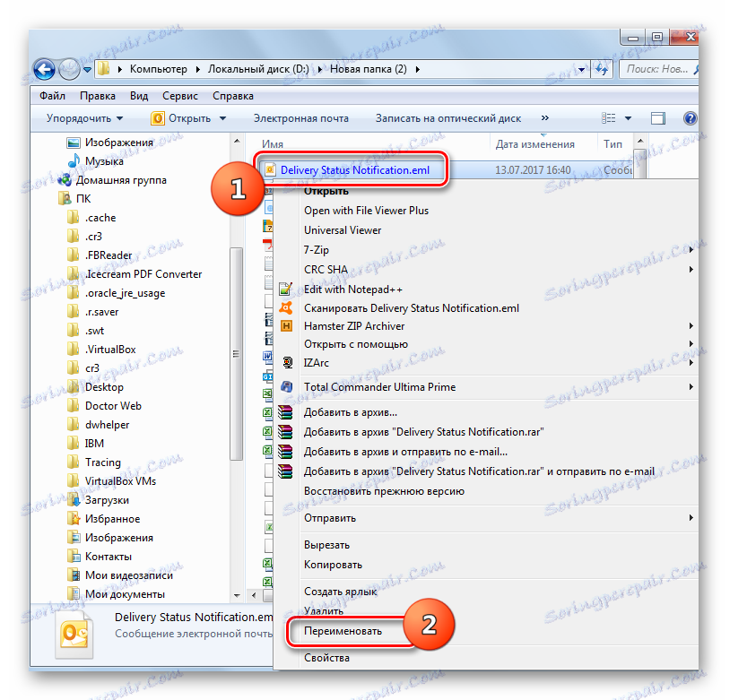Click the Домашняя группа icon
Image resolution: width=747 pixels, height=700 pixels.
click(x=65, y=180)
